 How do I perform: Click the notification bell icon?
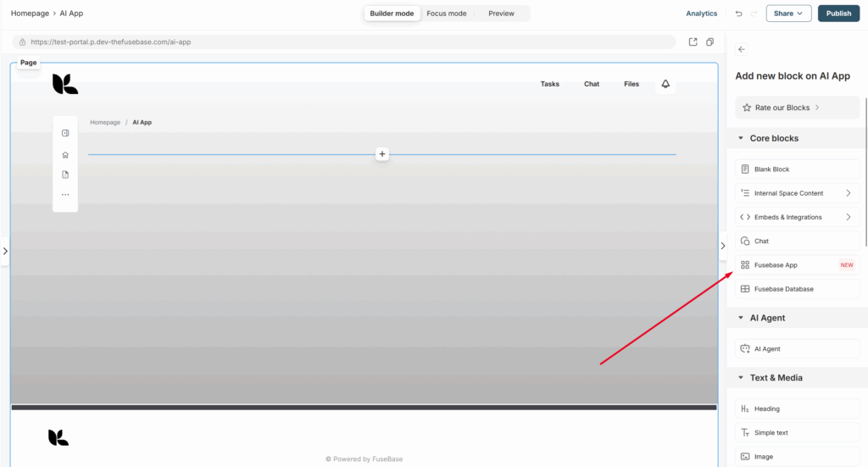click(x=665, y=84)
